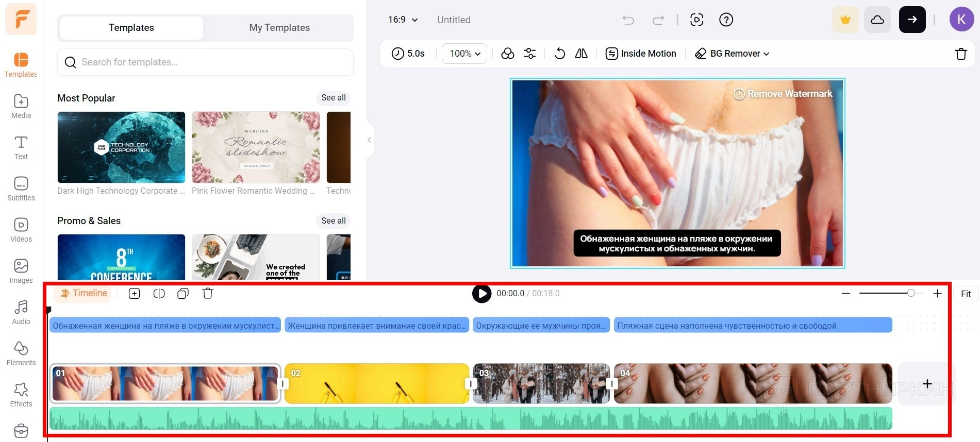980x442 pixels.
Task: Open the Effects sidebar section
Action: pos(21,395)
